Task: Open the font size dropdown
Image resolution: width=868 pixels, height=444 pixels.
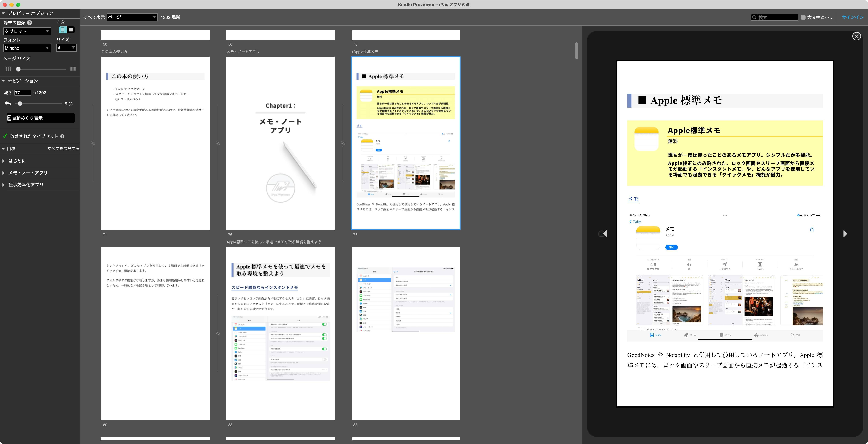Action: pos(66,48)
